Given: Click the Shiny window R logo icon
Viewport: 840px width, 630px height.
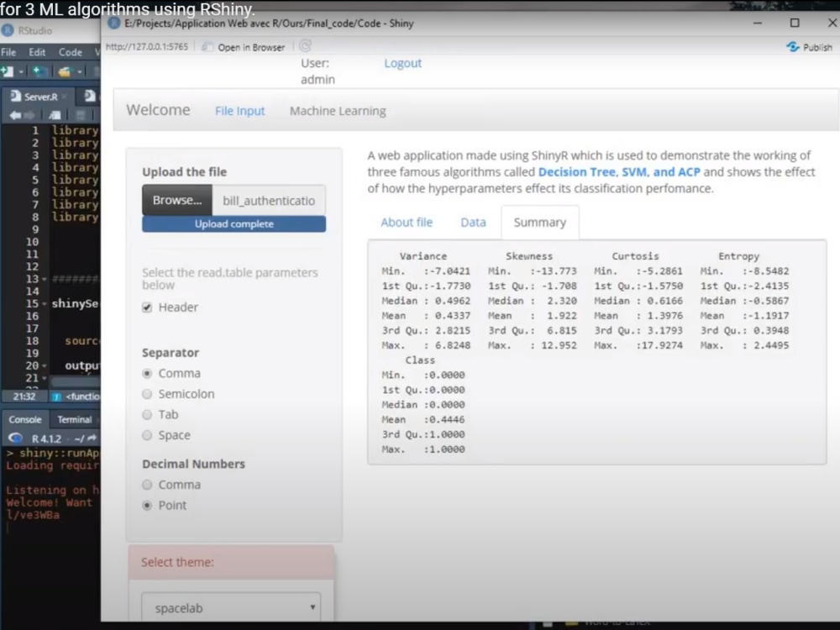Looking at the screenshot, I should click(113, 23).
